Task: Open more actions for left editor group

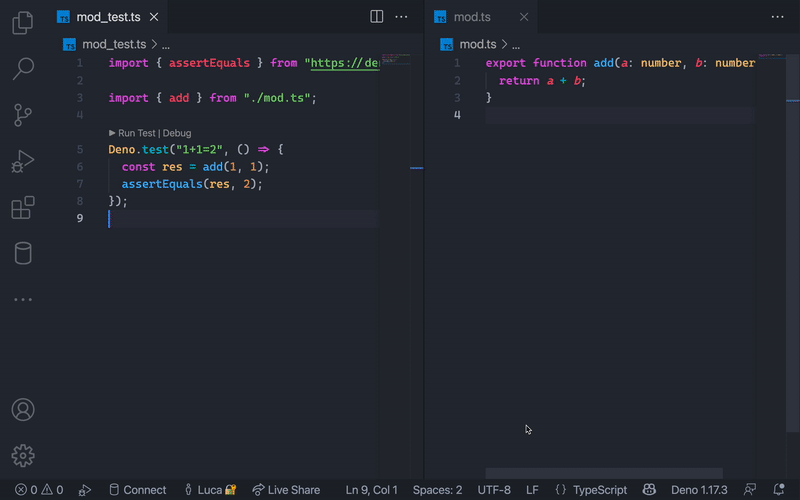Action: (x=402, y=17)
